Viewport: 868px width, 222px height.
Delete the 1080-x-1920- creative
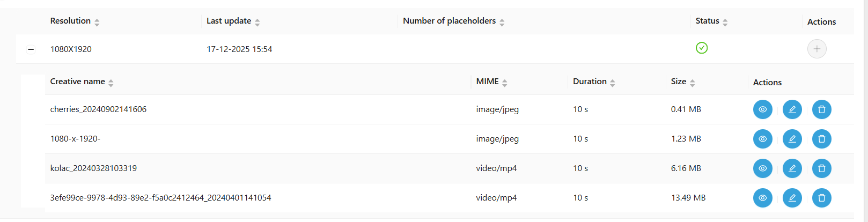821,139
